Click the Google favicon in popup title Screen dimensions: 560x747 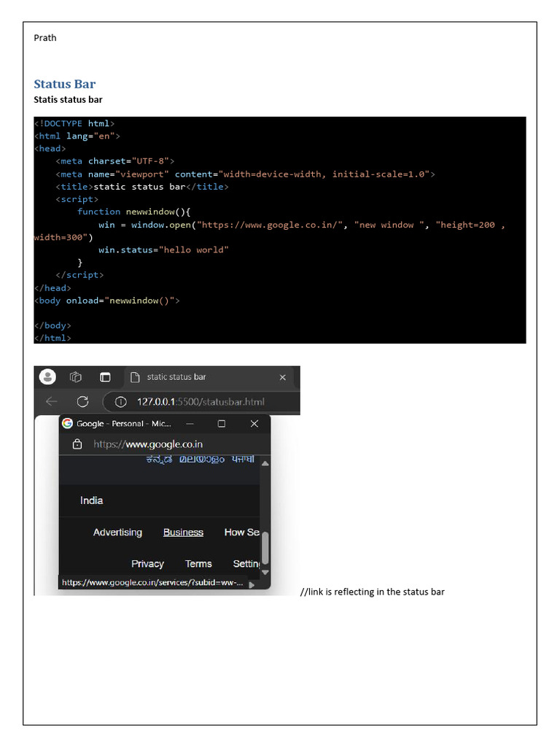pos(67,424)
